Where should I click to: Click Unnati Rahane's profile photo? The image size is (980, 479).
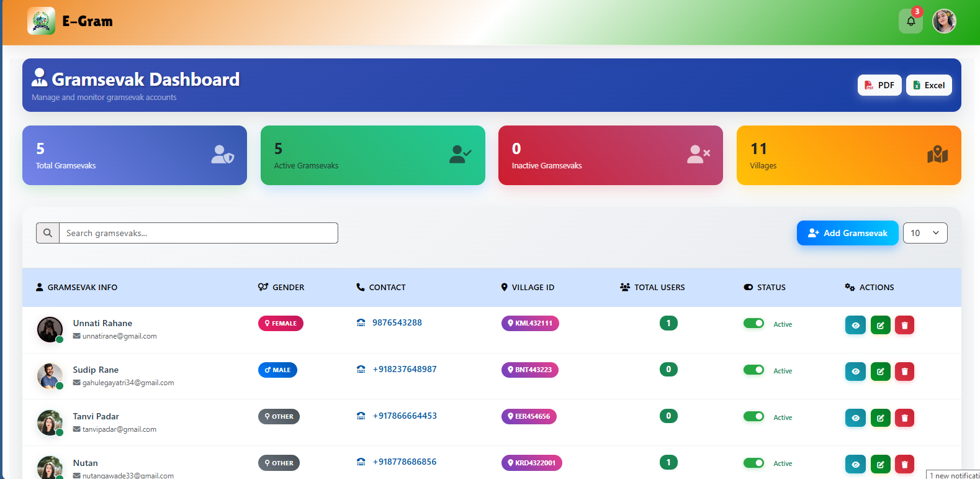[x=50, y=329]
